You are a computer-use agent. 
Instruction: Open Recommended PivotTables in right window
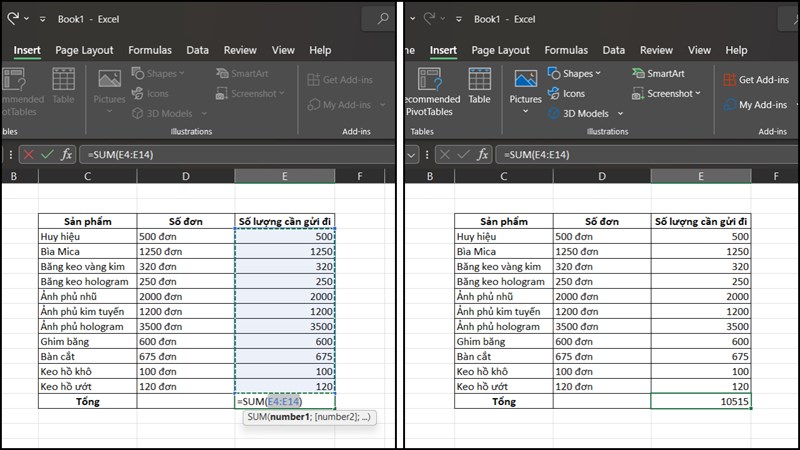coord(430,92)
